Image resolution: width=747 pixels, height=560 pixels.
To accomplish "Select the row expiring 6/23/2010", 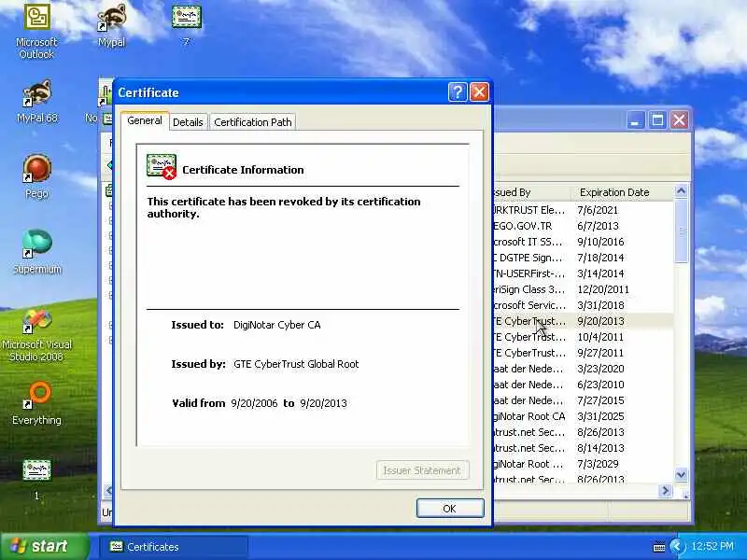I will pos(583,385).
